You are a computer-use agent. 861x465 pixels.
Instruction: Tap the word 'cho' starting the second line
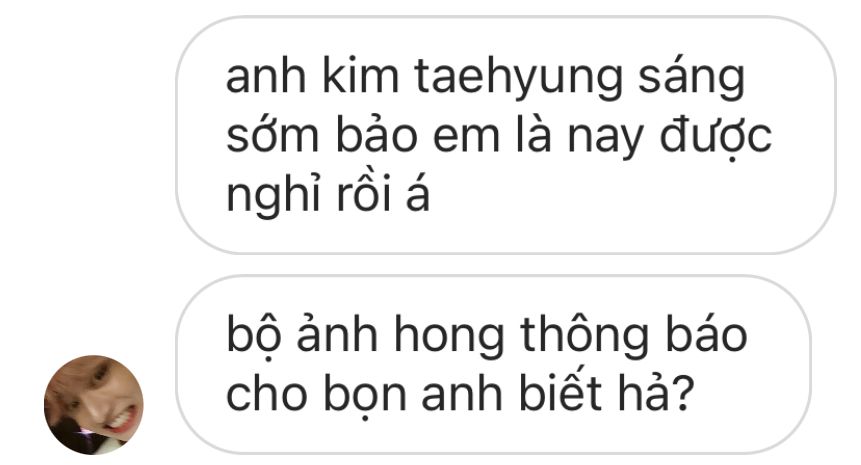click(x=266, y=392)
